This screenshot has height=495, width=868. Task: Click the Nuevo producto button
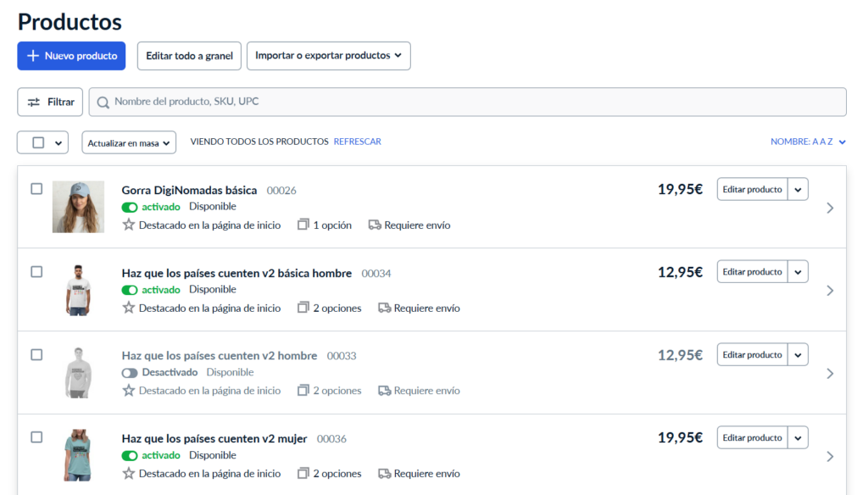coord(71,56)
